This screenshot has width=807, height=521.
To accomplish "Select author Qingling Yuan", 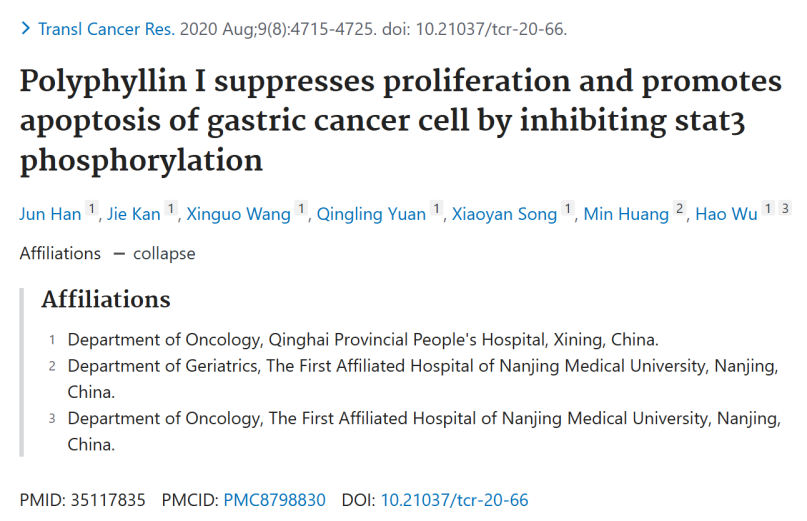I will tap(371, 214).
